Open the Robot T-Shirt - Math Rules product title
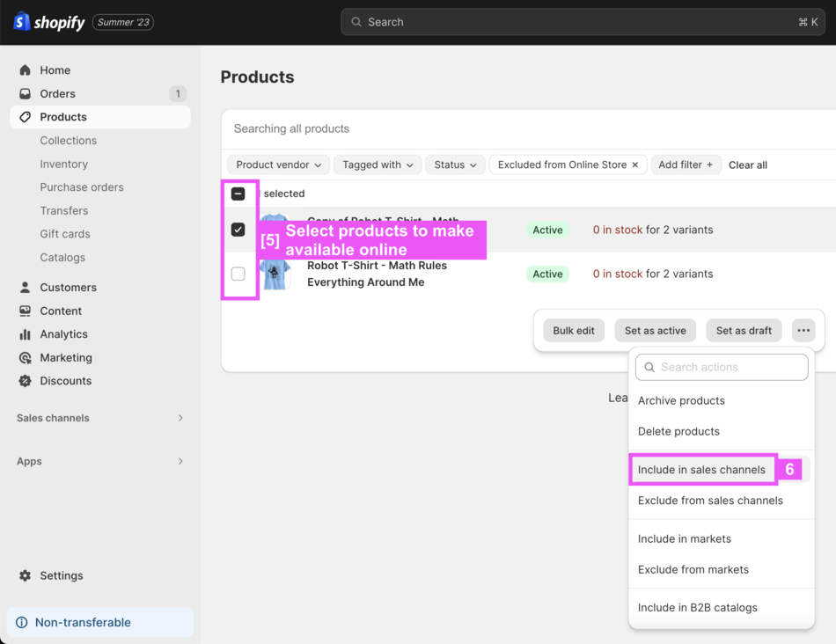 coord(377,274)
